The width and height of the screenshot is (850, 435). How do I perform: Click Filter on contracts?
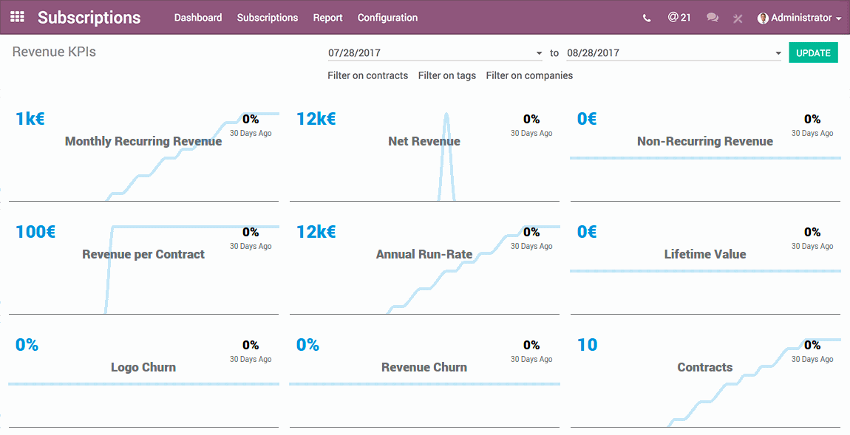(367, 76)
